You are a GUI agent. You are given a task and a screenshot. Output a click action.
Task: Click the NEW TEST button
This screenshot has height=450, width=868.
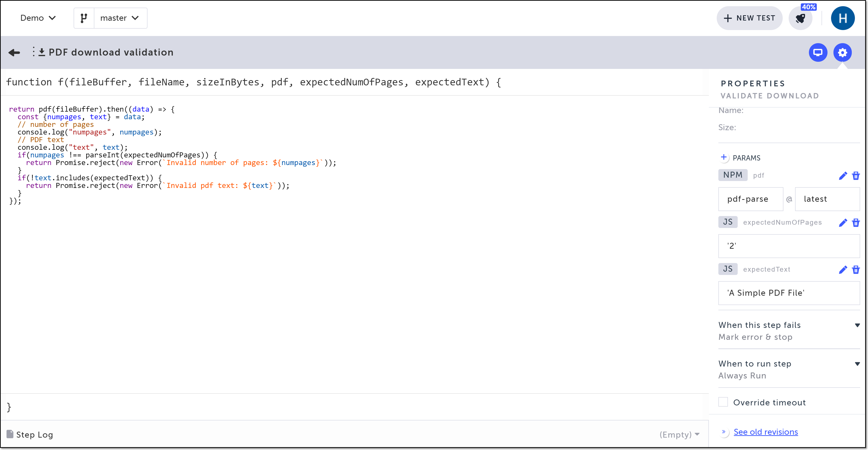click(749, 18)
